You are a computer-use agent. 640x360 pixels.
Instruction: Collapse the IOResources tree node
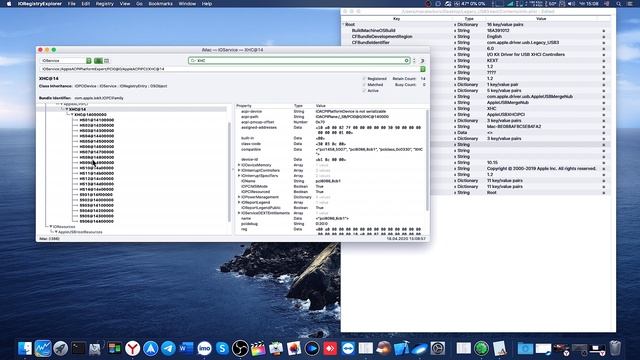pyautogui.click(x=51, y=227)
